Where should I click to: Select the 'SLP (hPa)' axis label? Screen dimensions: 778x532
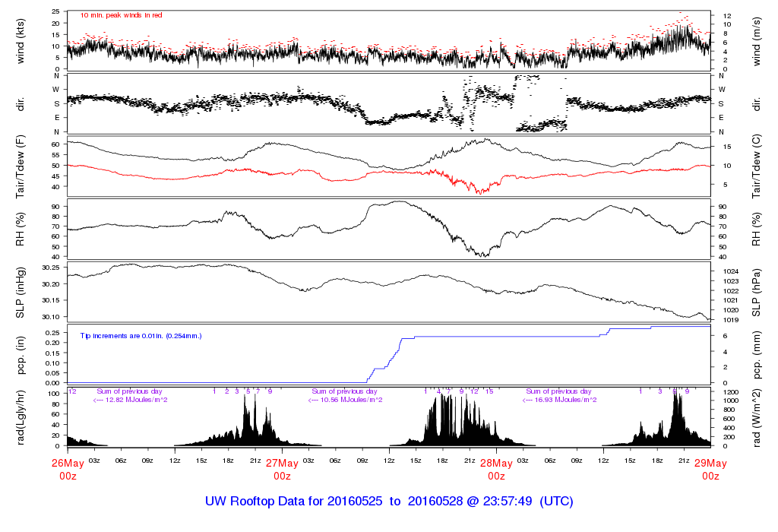(x=756, y=293)
